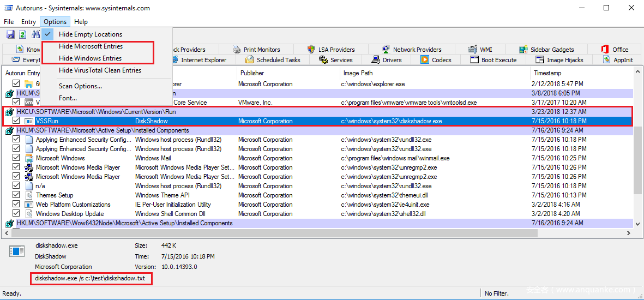Sort list by Publisher column header
This screenshot has width=644, height=300.
(x=252, y=73)
